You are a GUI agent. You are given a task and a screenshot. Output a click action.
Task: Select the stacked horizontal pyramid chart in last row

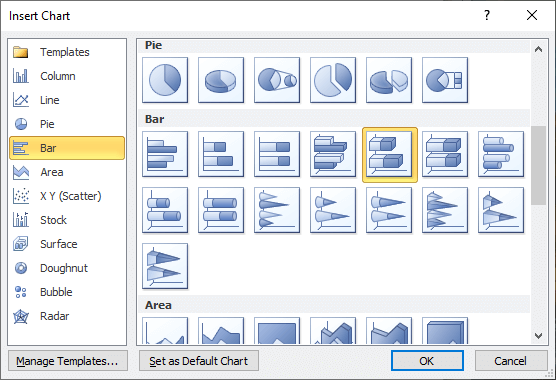tap(165, 266)
